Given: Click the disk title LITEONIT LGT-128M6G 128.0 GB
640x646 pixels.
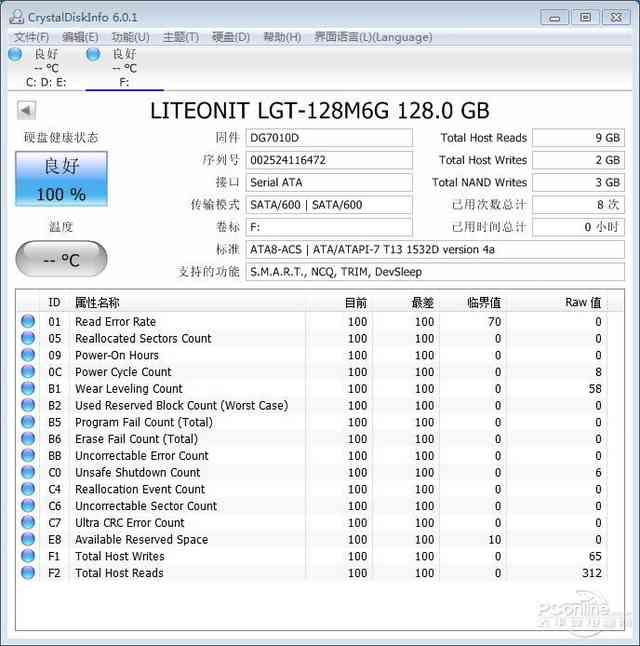Looking at the screenshot, I should pos(320,110).
